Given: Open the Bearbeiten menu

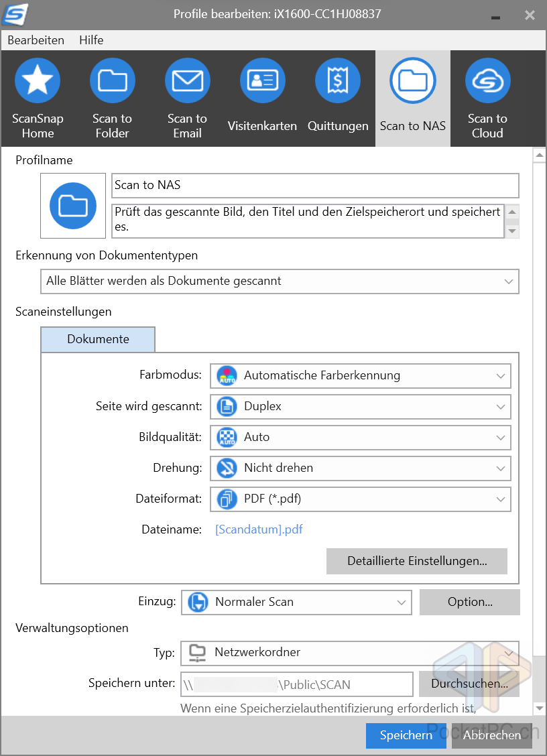Looking at the screenshot, I should 36,40.
